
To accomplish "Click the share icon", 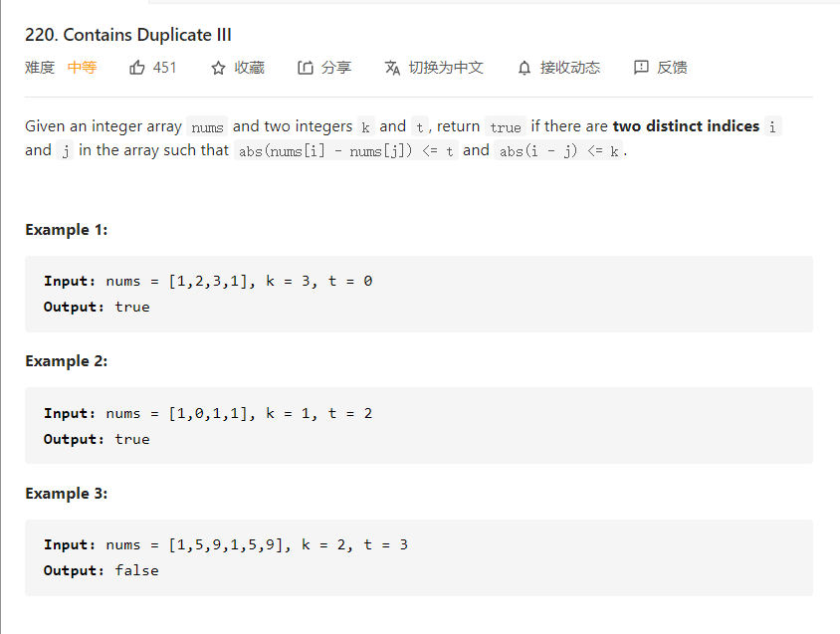I will [x=306, y=68].
